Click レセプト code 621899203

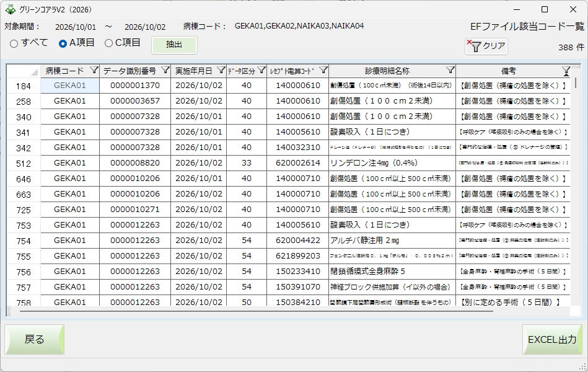[298, 256]
